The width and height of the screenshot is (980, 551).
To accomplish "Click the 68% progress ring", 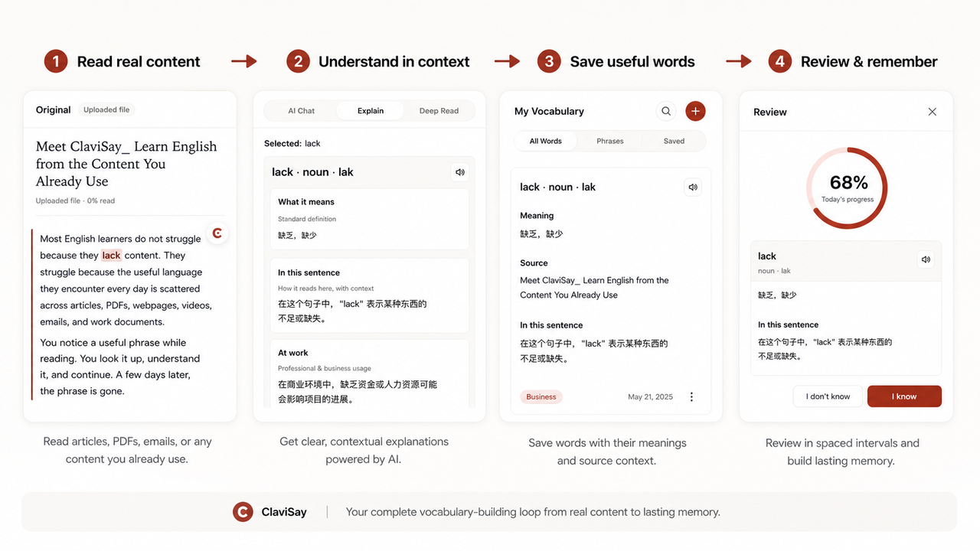I will click(847, 188).
